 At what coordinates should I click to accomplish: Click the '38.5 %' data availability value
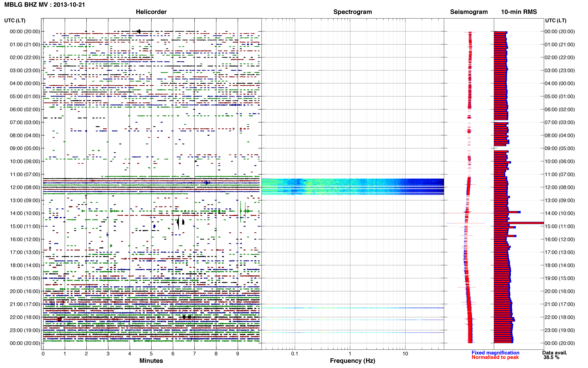coord(551,357)
